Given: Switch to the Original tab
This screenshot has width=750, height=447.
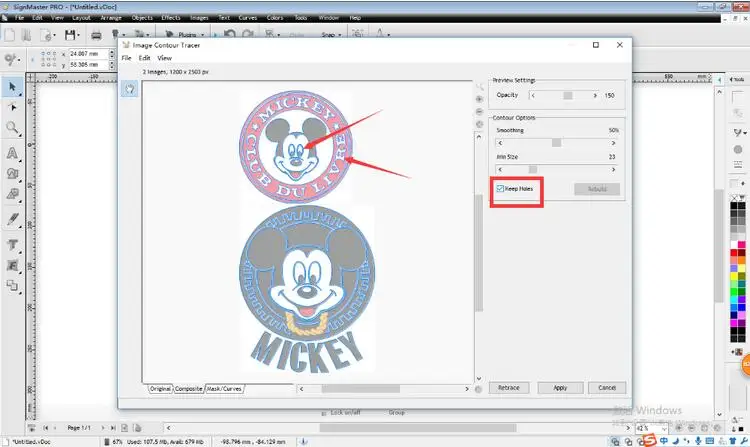Looking at the screenshot, I should (x=160, y=389).
